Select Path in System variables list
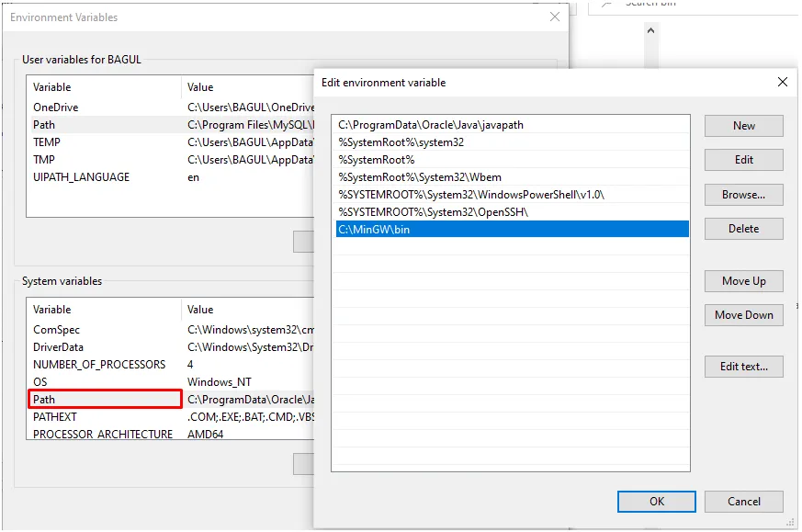The height and width of the screenshot is (532, 802). tap(105, 400)
